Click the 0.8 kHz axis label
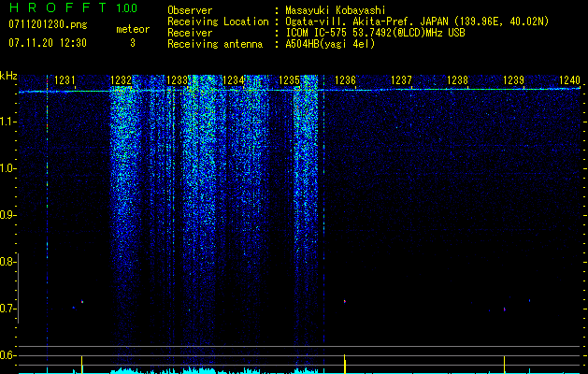The height and width of the screenshot is (374, 588). pos(7,262)
